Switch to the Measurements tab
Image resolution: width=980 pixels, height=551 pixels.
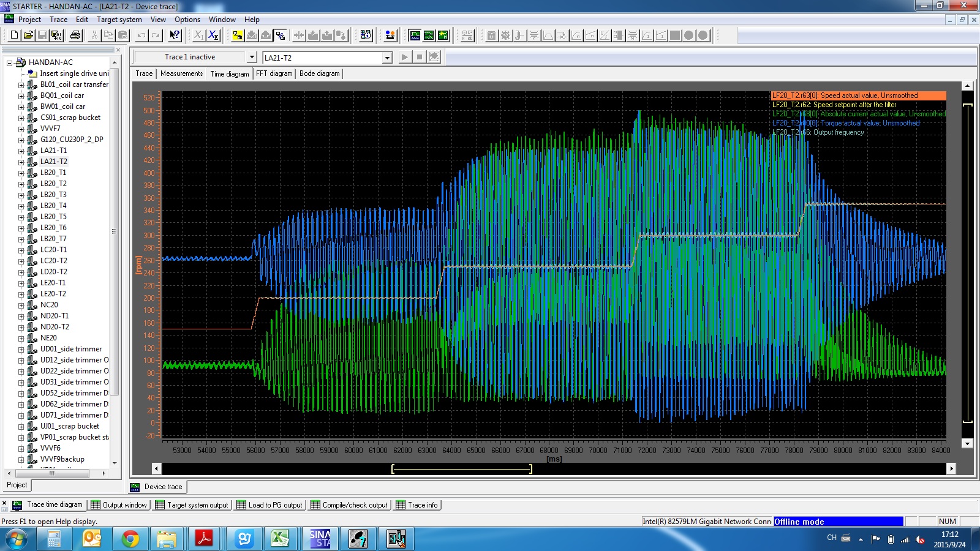click(x=181, y=73)
